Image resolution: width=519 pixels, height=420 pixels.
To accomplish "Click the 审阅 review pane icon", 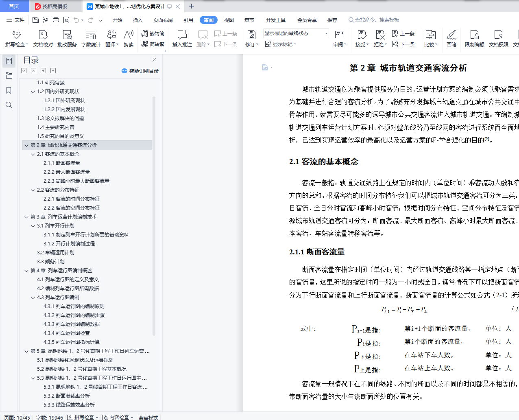I will (x=340, y=35).
